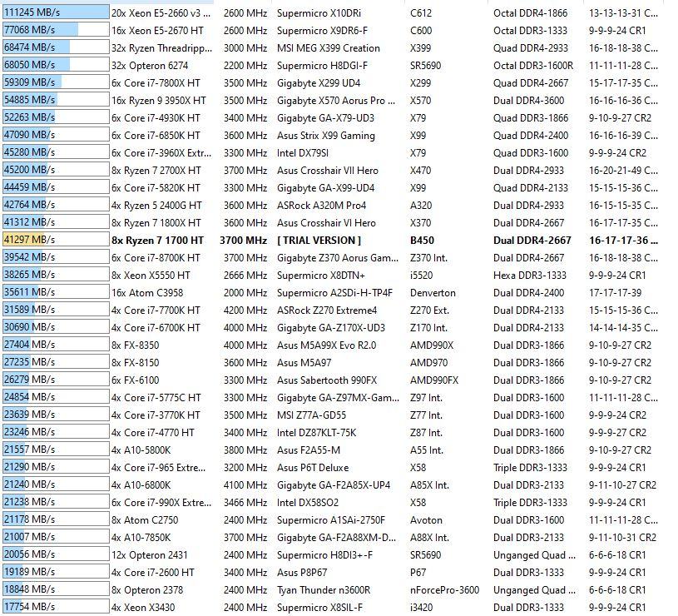Select the 77068 MB/s result
This screenshot has height=616, width=678.
click(56, 30)
